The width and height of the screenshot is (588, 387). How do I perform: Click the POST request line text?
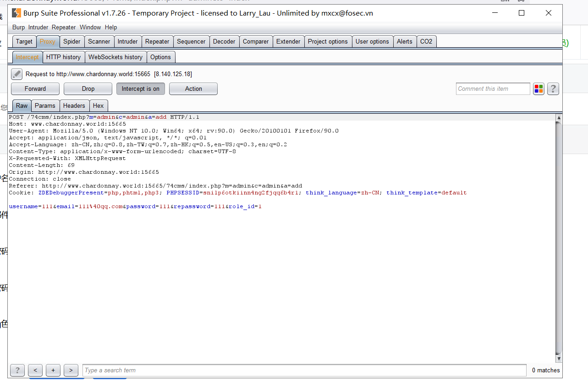pos(104,117)
